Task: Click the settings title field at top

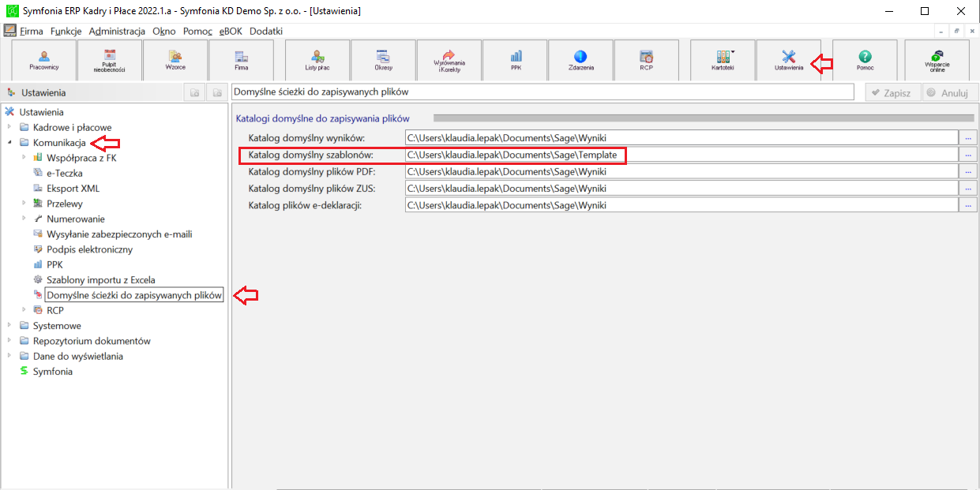Action: pyautogui.click(x=543, y=92)
